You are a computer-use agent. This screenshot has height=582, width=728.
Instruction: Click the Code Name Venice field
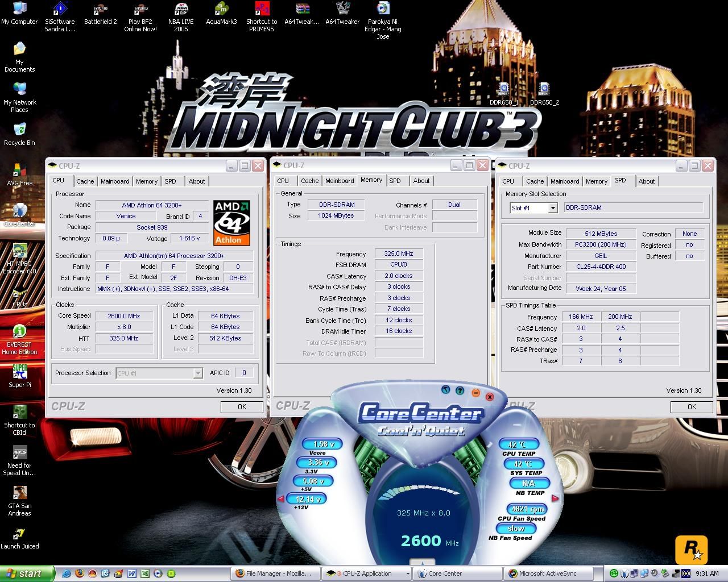[x=126, y=216]
